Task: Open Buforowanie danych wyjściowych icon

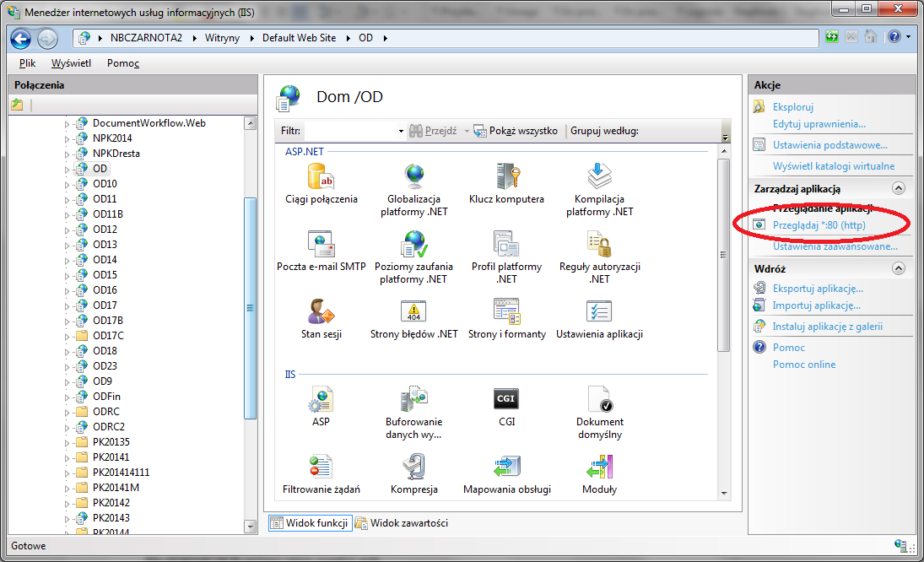Action: (414, 399)
